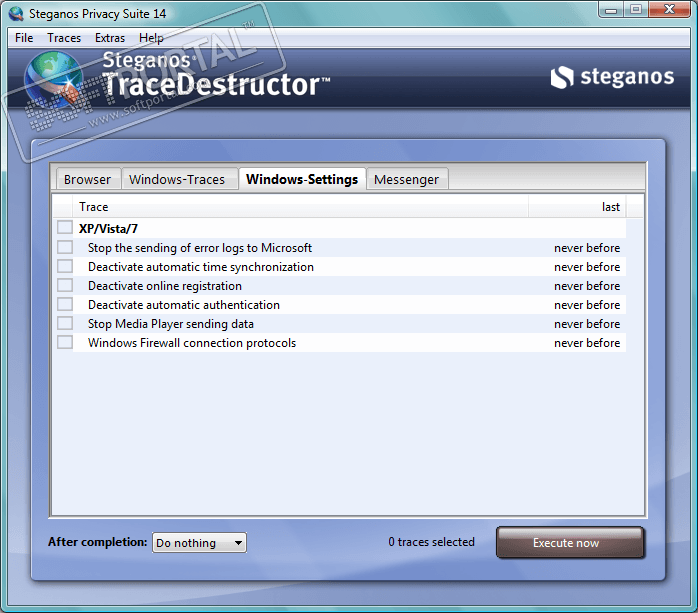Select 'Windows Firewall connection protocols' text
This screenshot has width=698, height=613.
coord(192,343)
